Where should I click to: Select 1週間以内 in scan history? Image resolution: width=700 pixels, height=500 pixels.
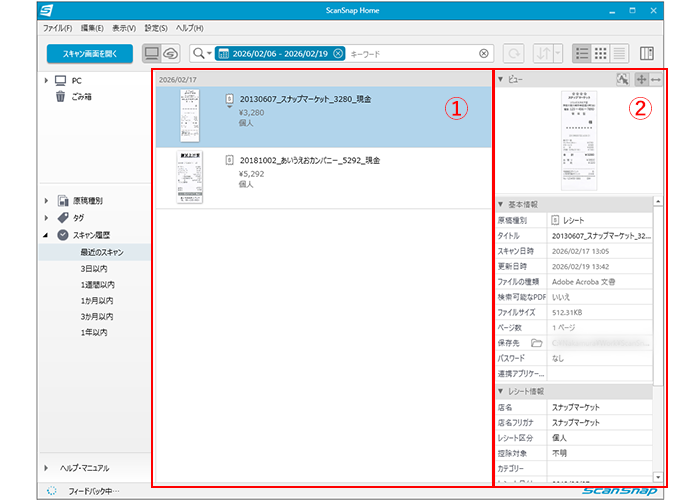(98, 285)
